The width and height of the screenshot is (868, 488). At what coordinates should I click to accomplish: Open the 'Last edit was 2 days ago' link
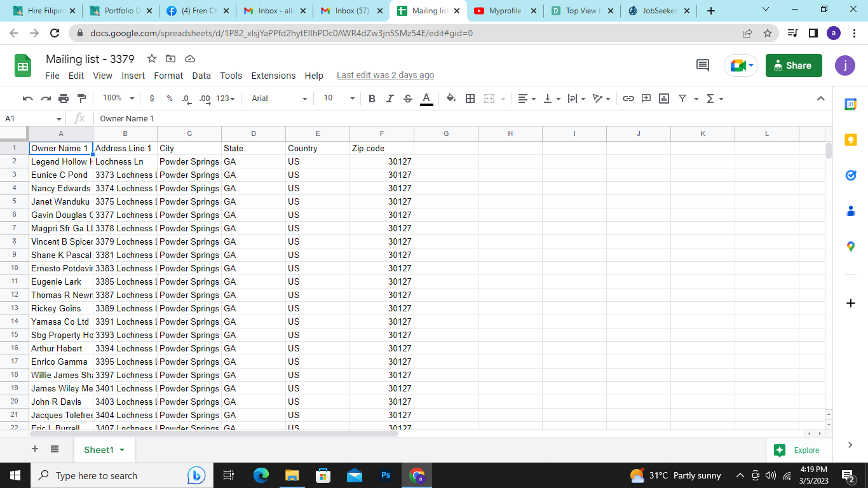[386, 75]
